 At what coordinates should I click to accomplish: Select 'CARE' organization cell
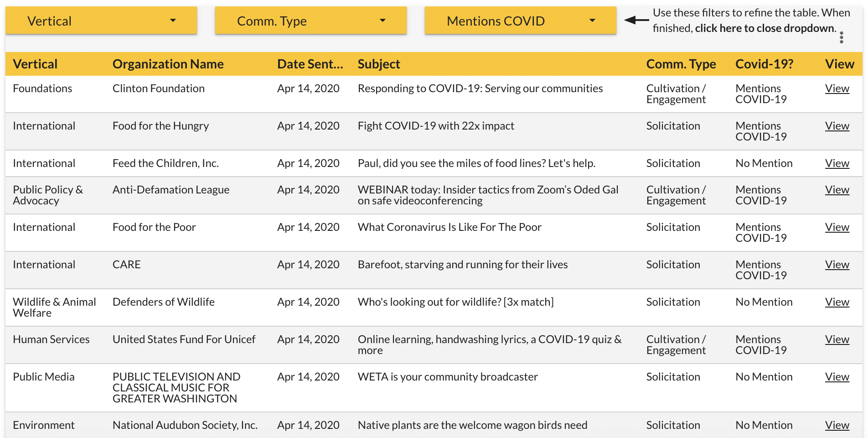pos(127,265)
